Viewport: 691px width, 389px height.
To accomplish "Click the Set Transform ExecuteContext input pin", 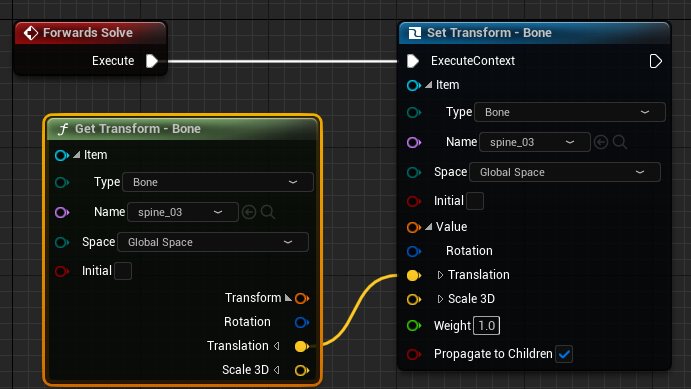I will (412, 61).
